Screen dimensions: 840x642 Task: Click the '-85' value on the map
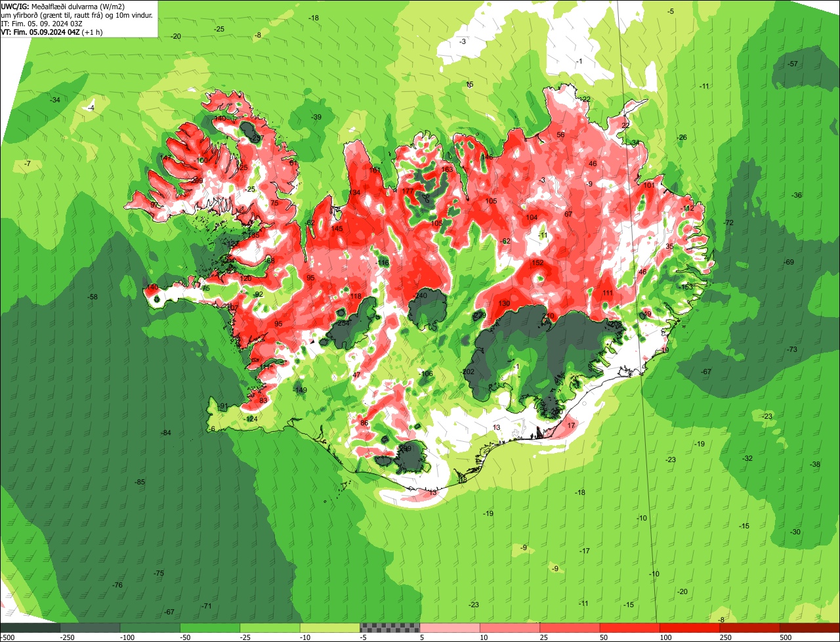pyautogui.click(x=140, y=482)
